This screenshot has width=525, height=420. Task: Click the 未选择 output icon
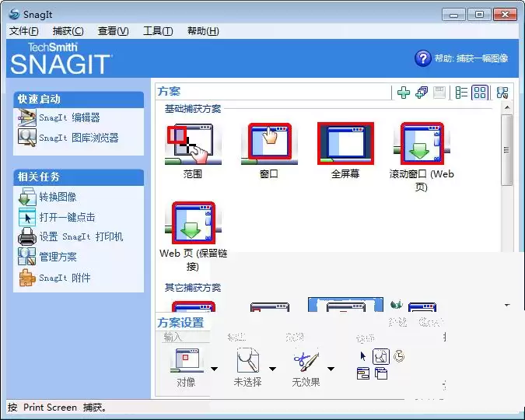[248, 360]
